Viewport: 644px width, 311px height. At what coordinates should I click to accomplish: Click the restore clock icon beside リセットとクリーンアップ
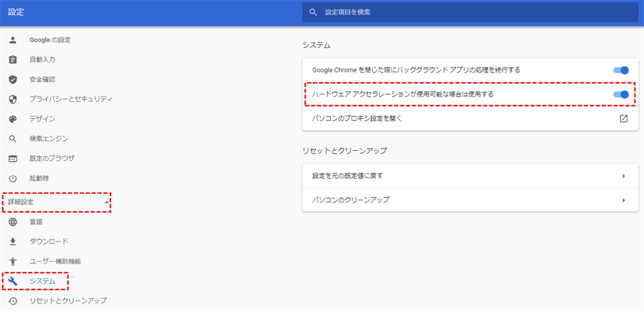click(13, 301)
